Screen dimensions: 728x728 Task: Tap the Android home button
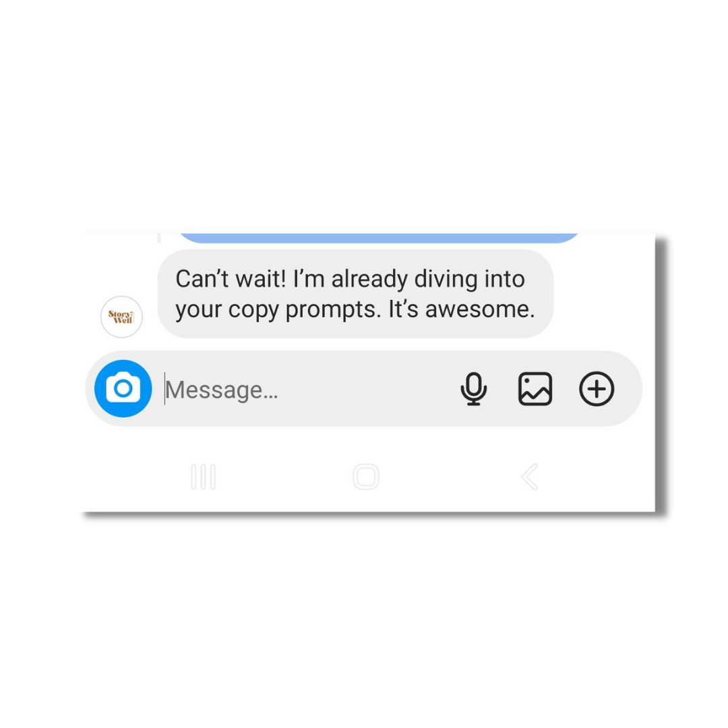point(366,477)
